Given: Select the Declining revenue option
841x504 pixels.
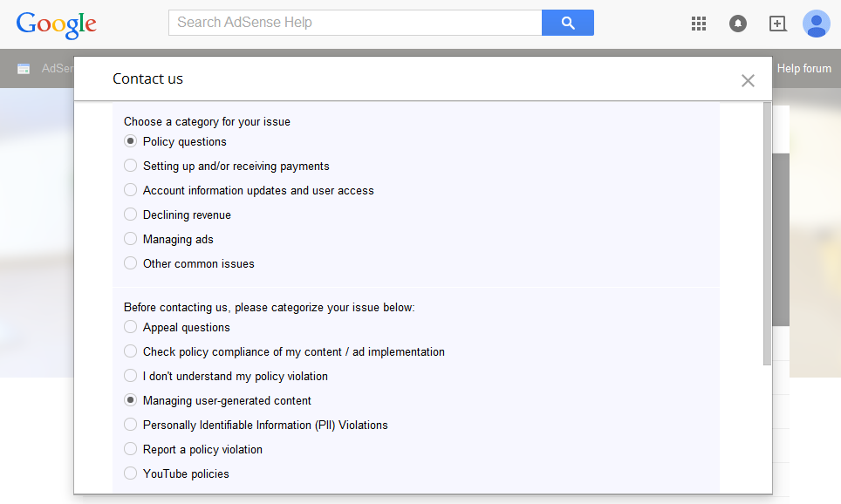Looking at the screenshot, I should click(131, 215).
